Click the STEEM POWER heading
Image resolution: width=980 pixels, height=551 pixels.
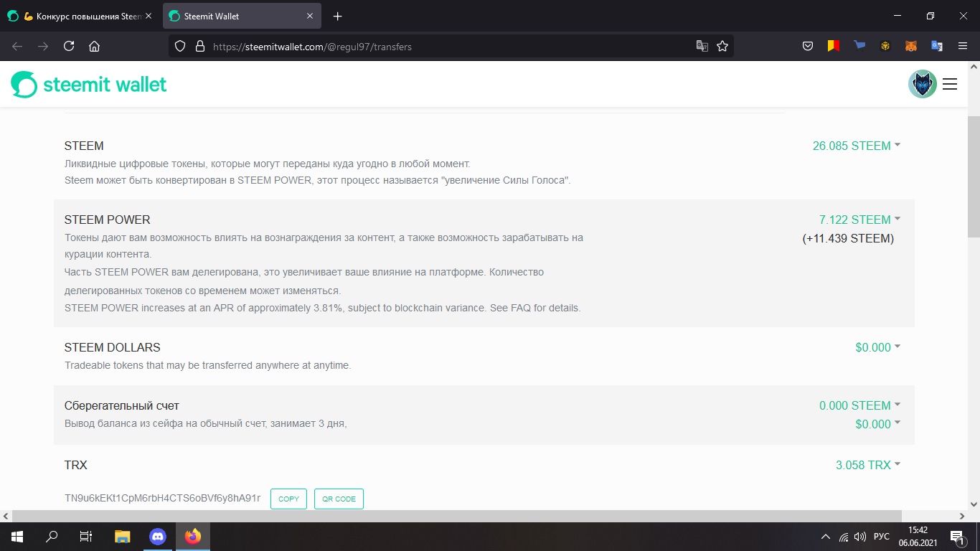pos(108,220)
